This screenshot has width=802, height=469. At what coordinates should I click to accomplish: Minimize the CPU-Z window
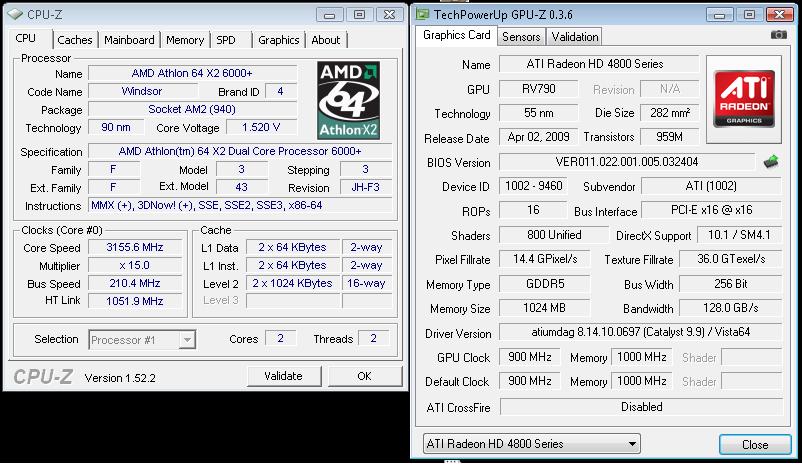pyautogui.click(x=329, y=15)
